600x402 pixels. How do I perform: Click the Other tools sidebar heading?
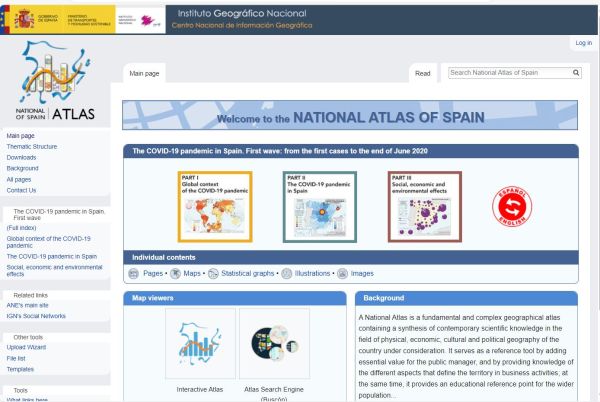(28, 337)
